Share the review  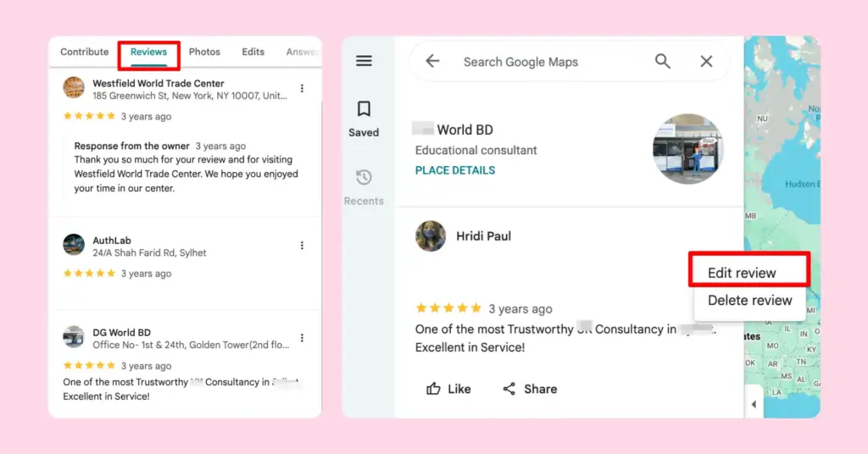530,389
